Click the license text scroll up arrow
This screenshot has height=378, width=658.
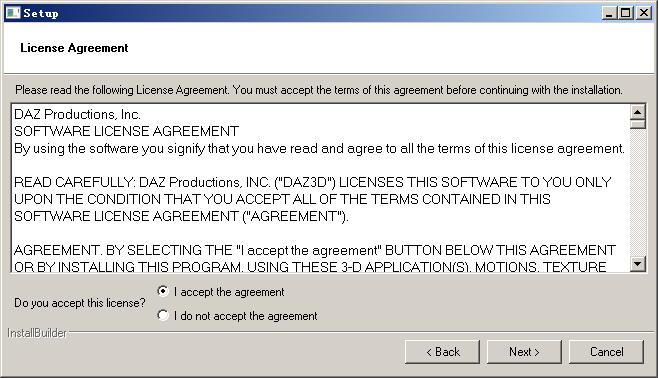[637, 112]
